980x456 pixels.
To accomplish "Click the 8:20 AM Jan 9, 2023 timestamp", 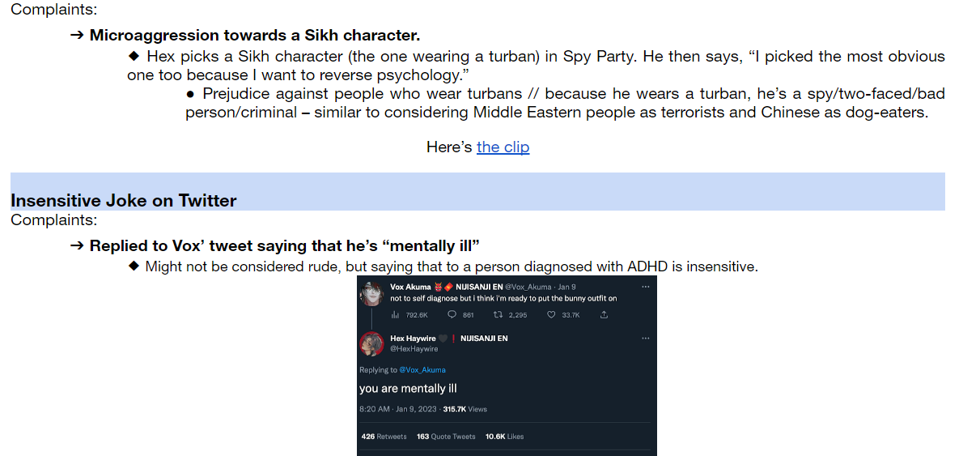I will [399, 409].
